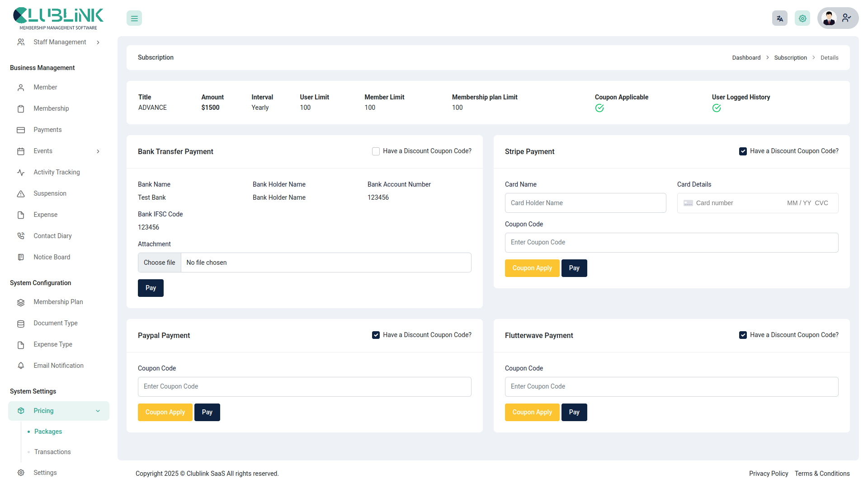Disable discount coupon for Flutterwave Payment
The width and height of the screenshot is (868, 488).
coord(743,335)
